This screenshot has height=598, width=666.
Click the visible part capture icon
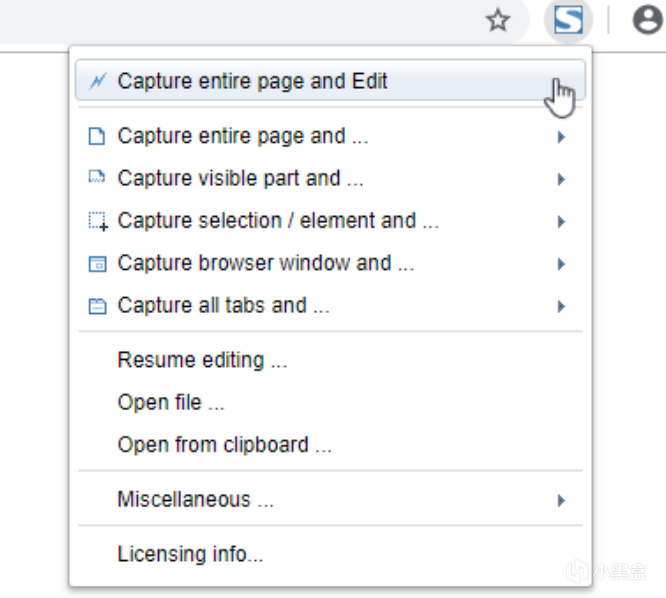coord(97,179)
